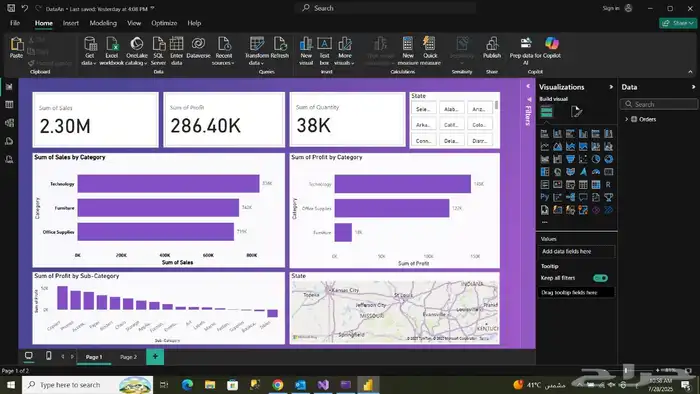Select the Azure map arrow icon
The height and width of the screenshot is (394, 700).
coord(583,172)
